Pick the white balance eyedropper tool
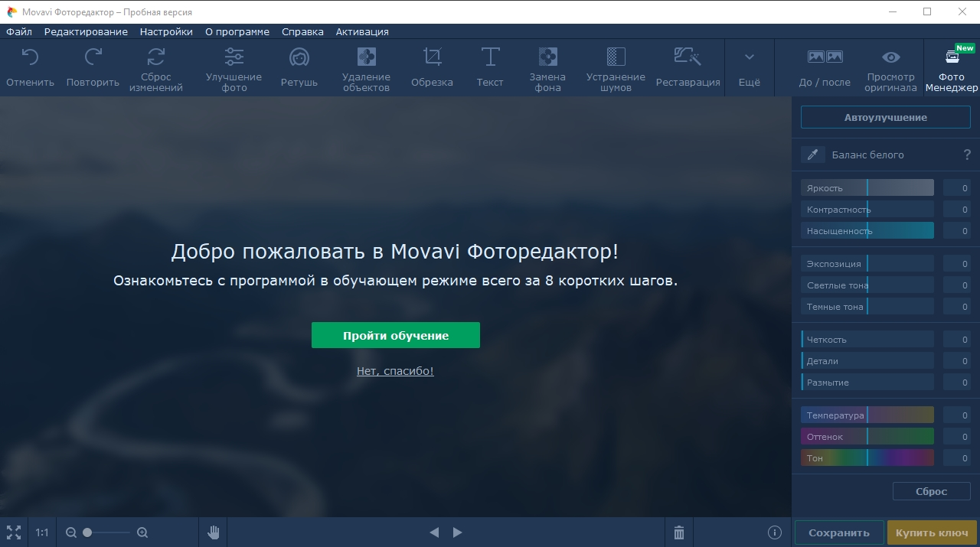The width and height of the screenshot is (980, 547). (813, 155)
